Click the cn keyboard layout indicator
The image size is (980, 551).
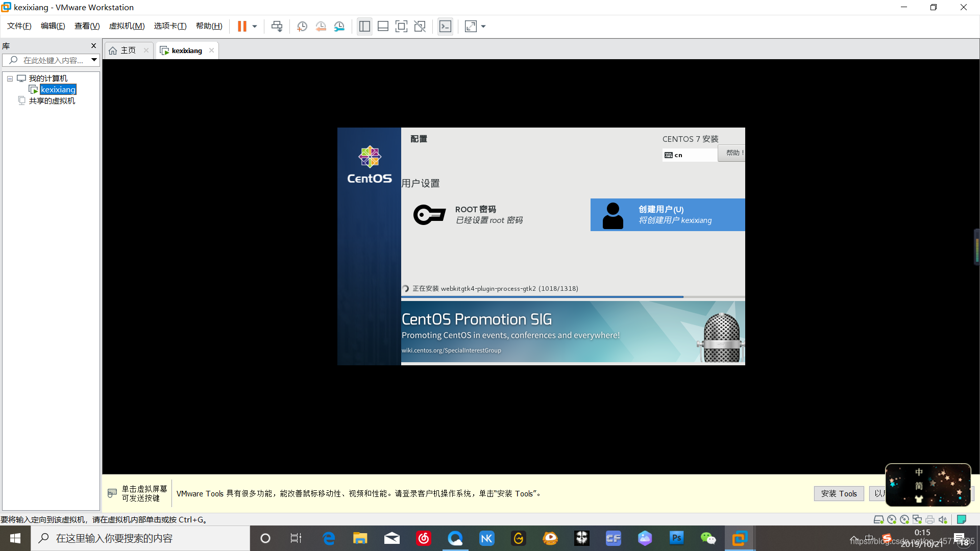click(689, 155)
